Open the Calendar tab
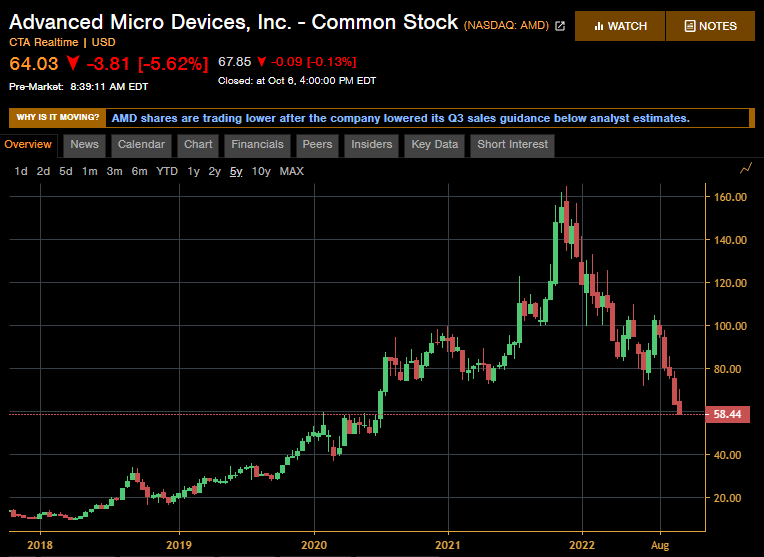764x557 pixels. pyautogui.click(x=141, y=145)
